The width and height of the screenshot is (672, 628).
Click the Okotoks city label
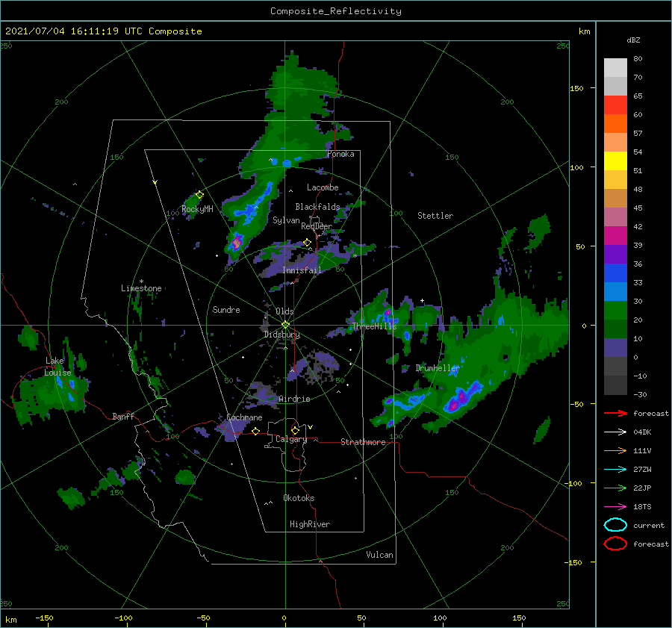pos(299,498)
